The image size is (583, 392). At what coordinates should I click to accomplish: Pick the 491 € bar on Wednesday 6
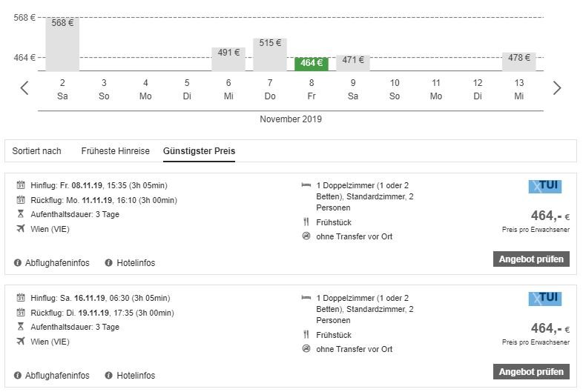[228, 59]
